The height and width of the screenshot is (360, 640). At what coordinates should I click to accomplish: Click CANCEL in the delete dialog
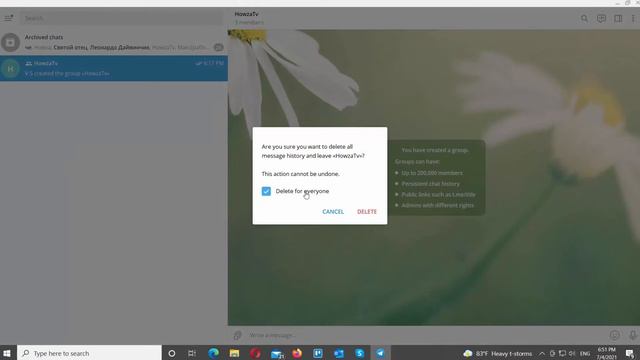[333, 211]
